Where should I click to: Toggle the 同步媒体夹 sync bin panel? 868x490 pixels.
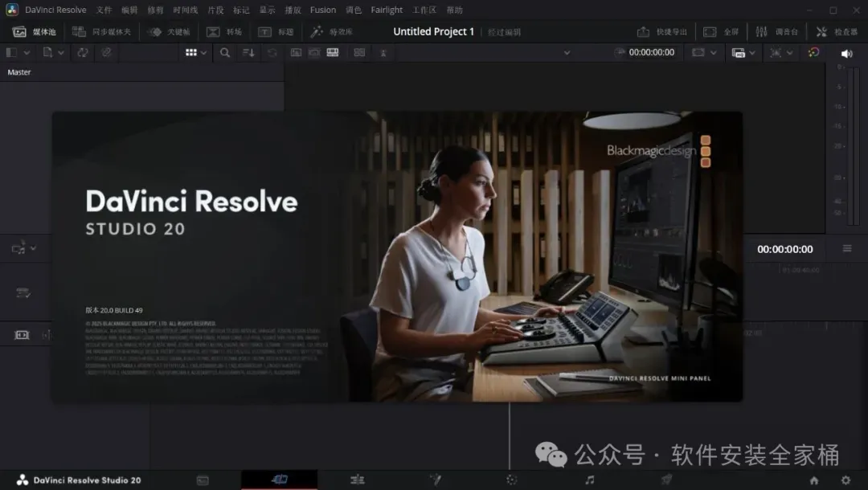[x=102, y=31]
